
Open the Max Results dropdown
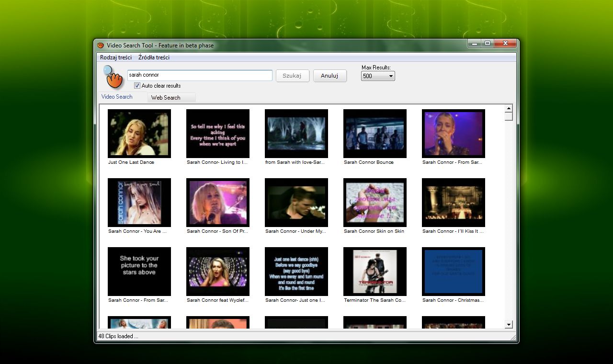coord(378,76)
